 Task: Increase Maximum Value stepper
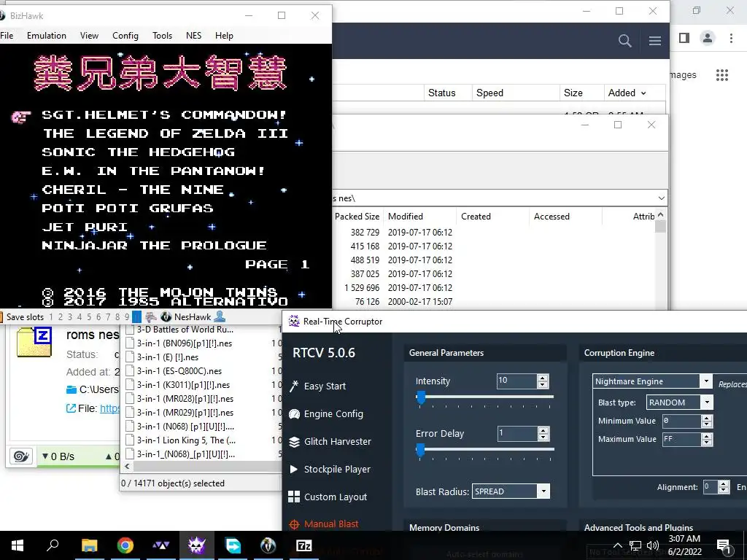click(707, 436)
